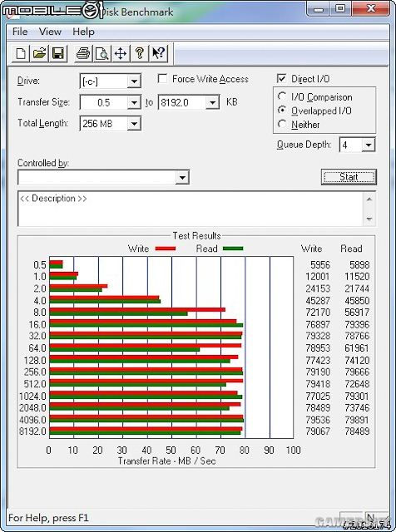Expand the Drive dropdown list

point(134,81)
